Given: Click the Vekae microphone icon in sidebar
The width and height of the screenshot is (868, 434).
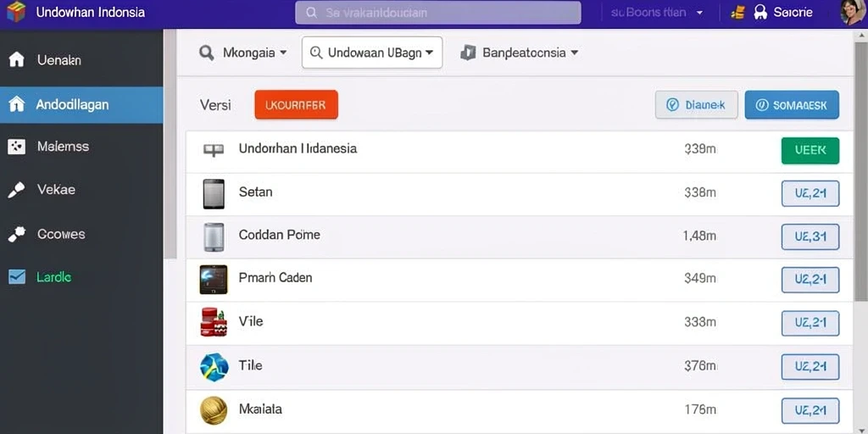Looking at the screenshot, I should click(x=16, y=191).
